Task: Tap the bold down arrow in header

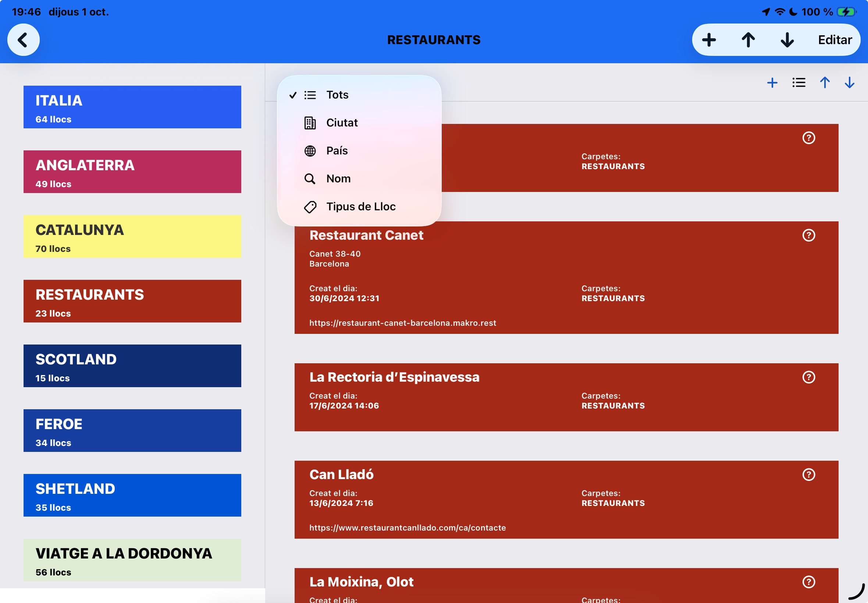Action: [x=787, y=40]
